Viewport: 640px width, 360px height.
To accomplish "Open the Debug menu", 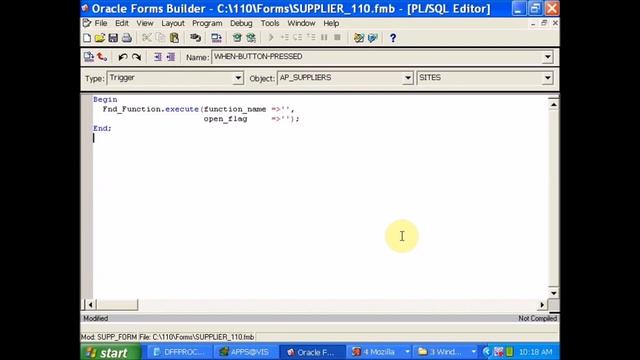I will coord(241,23).
